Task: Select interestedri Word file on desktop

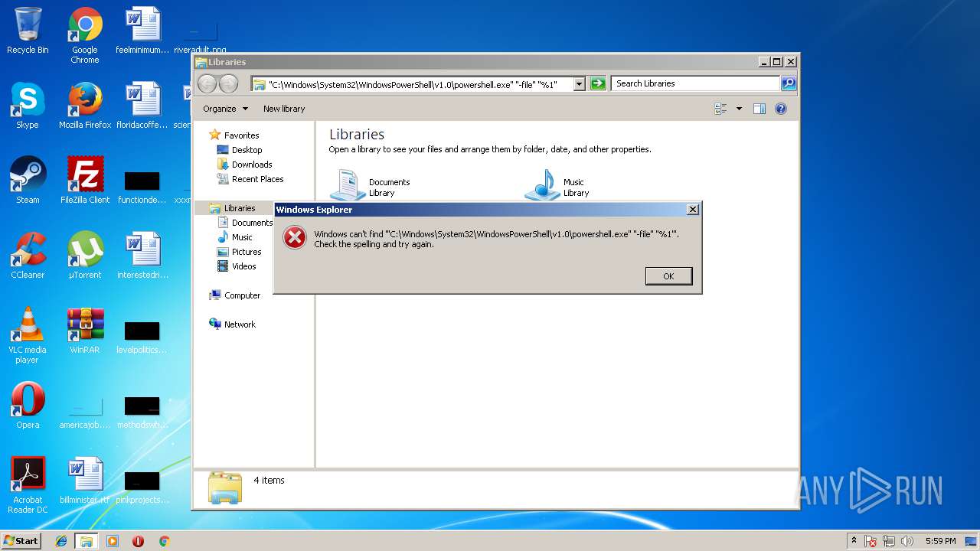Action: (142, 256)
